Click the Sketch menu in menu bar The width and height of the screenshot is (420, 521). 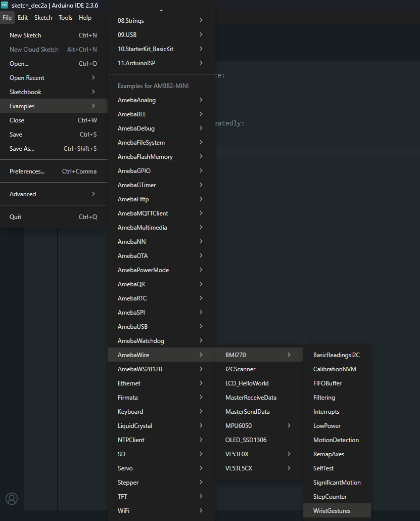coord(43,18)
